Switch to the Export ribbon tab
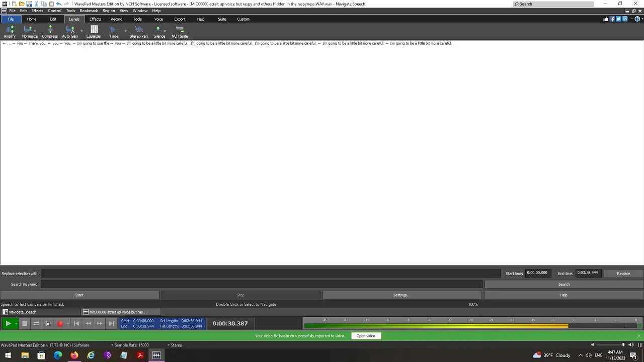Image resolution: width=644 pixels, height=362 pixels. coord(180,19)
